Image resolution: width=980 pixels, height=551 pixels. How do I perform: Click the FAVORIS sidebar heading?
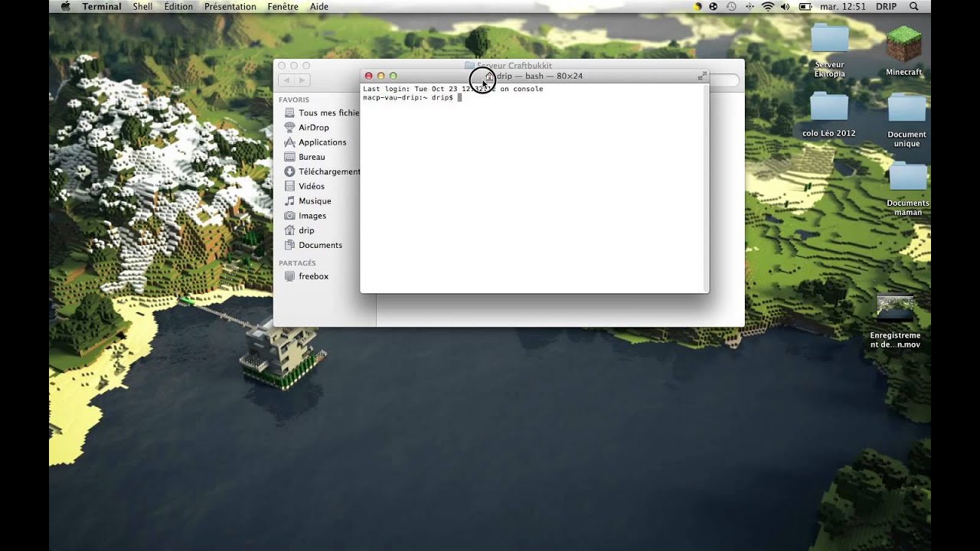pos(294,99)
